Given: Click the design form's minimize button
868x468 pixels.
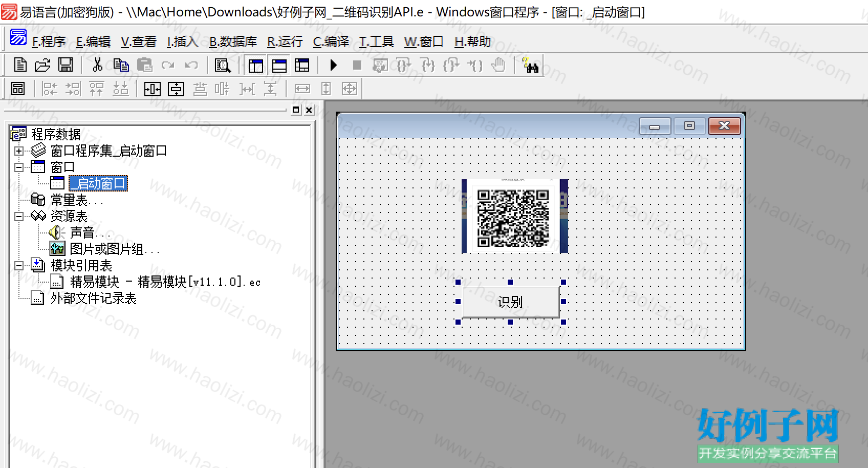Looking at the screenshot, I should coord(655,126).
